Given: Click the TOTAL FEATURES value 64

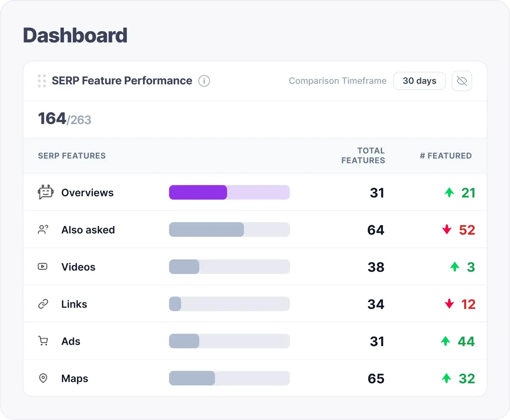Looking at the screenshot, I should pos(376,229).
